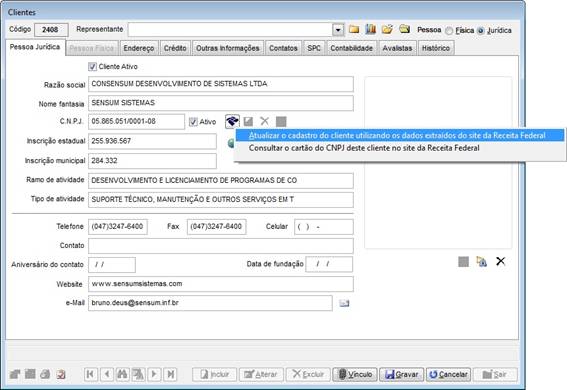Toggle the Cliente Ativo checkbox
The height and width of the screenshot is (390, 567).
pyautogui.click(x=92, y=67)
